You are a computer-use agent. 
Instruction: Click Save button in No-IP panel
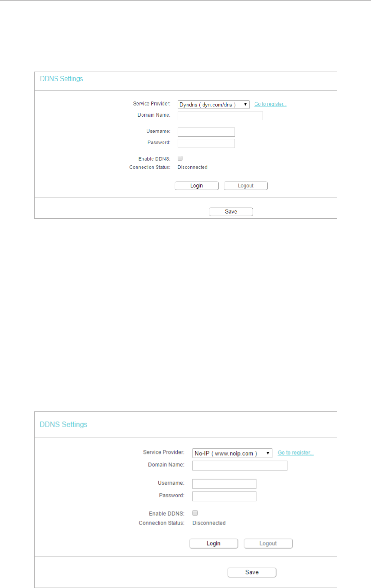(252, 572)
